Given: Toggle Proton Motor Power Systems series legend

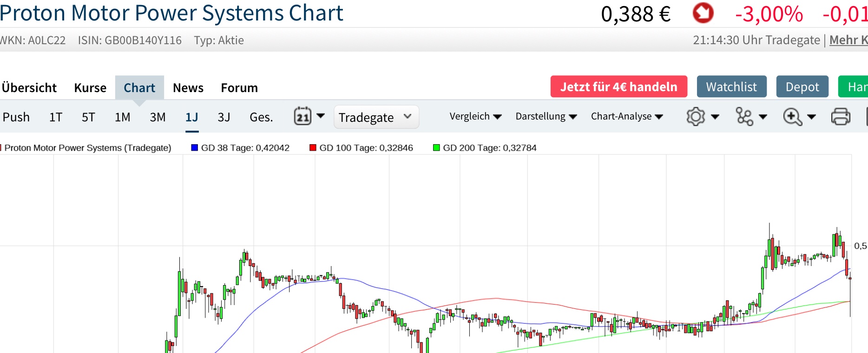Looking at the screenshot, I should point(87,148).
